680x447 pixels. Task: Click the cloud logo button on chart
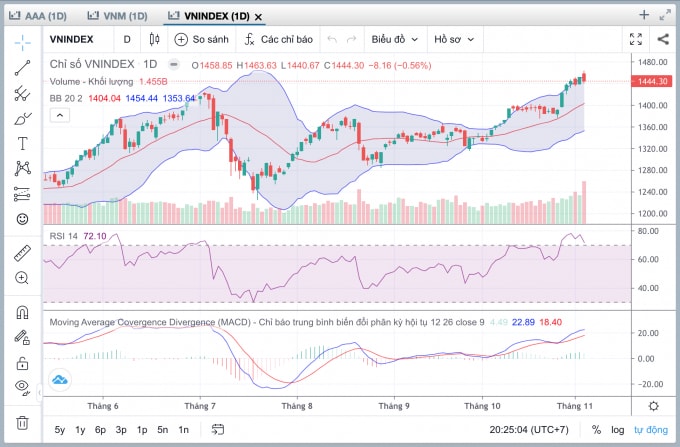(x=59, y=380)
